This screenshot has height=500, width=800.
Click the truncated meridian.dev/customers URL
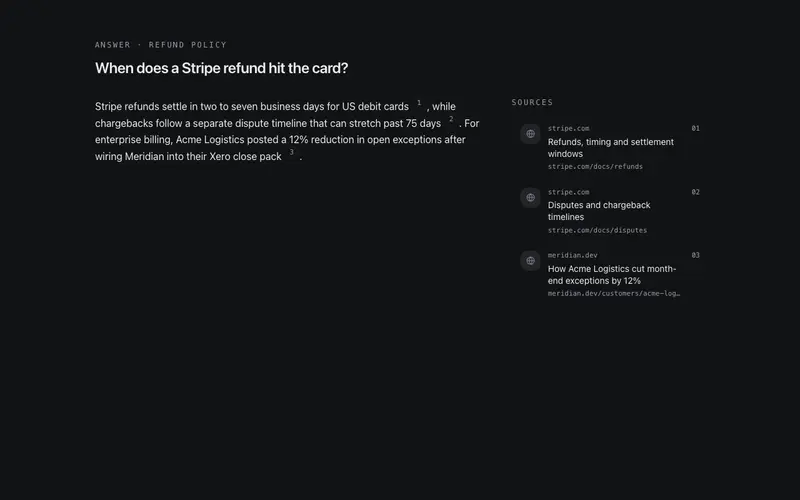tap(614, 293)
